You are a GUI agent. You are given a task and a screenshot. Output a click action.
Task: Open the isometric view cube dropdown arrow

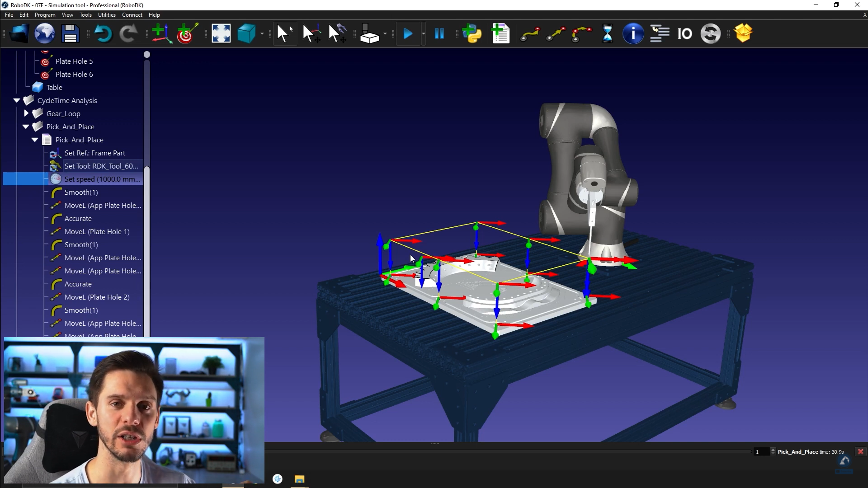click(262, 34)
